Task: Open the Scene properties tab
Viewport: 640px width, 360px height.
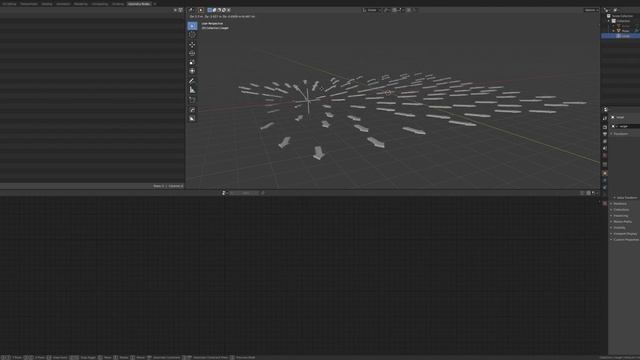Action: pyautogui.click(x=605, y=149)
